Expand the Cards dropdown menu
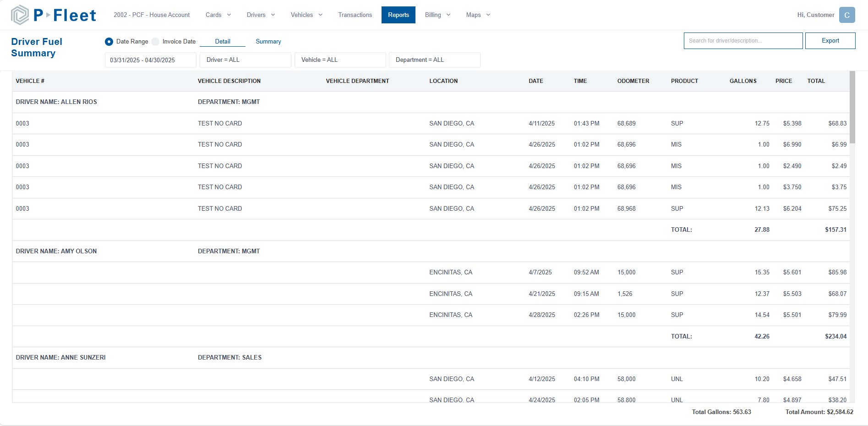Image resolution: width=868 pixels, height=426 pixels. coord(218,15)
